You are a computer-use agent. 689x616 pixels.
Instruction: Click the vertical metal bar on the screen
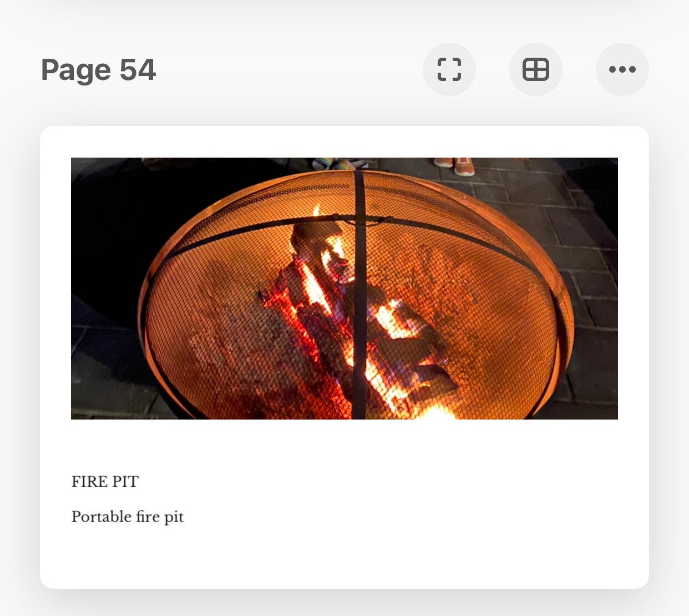[x=359, y=294]
